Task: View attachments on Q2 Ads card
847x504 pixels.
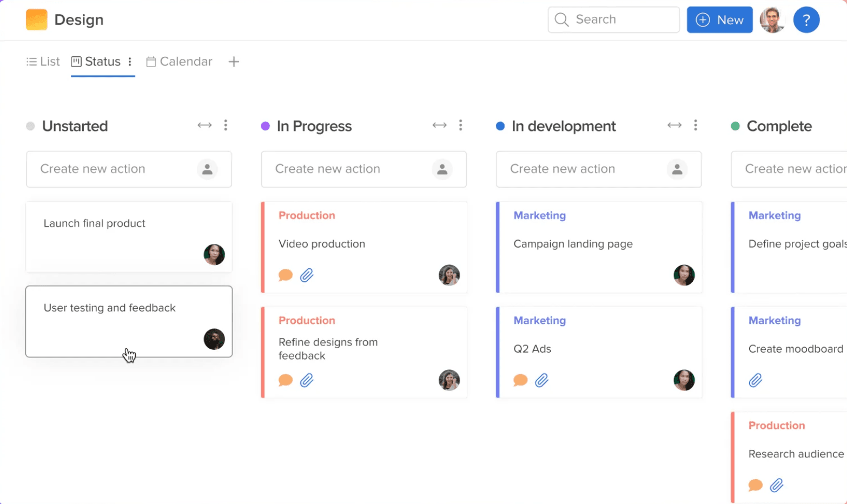Action: (x=543, y=380)
